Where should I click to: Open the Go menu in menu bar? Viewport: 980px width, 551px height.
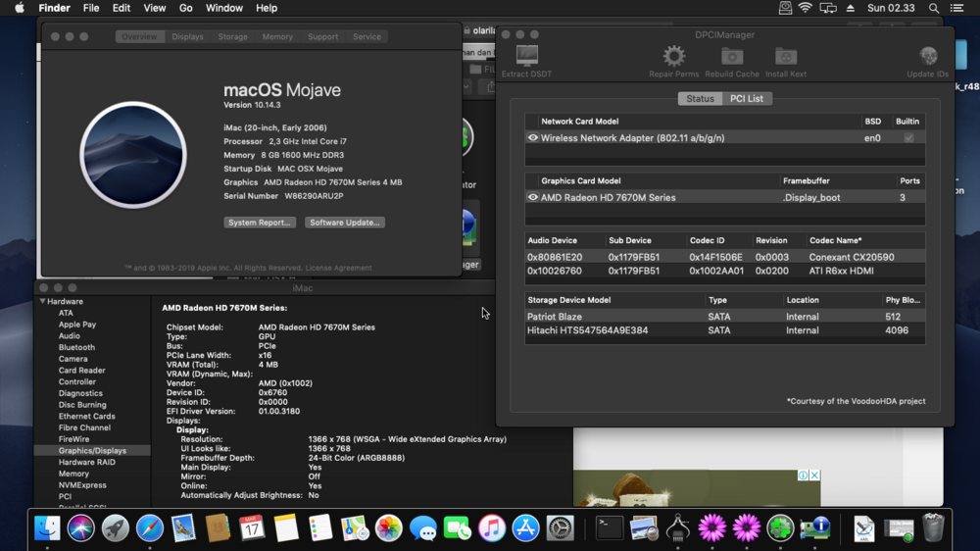185,8
